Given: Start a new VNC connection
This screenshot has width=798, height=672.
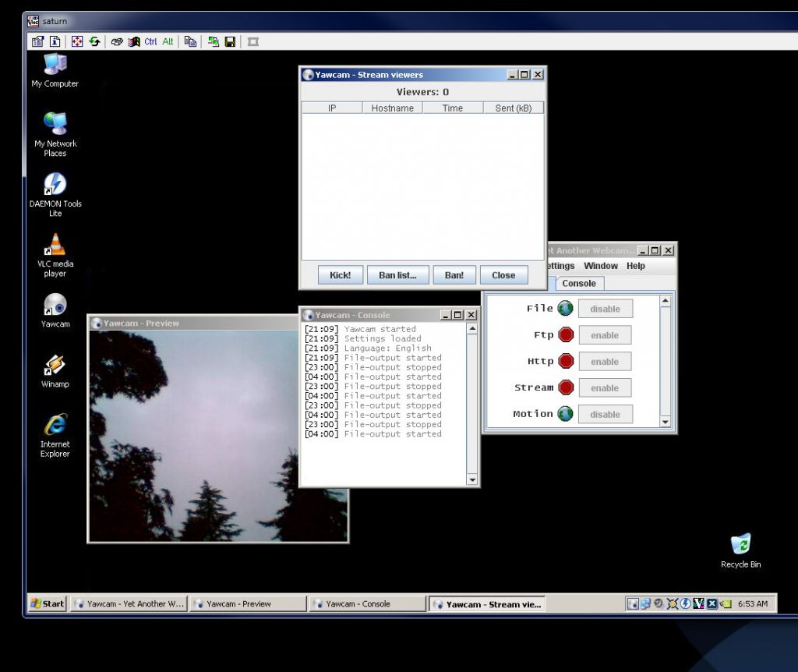Looking at the screenshot, I should 214,42.
